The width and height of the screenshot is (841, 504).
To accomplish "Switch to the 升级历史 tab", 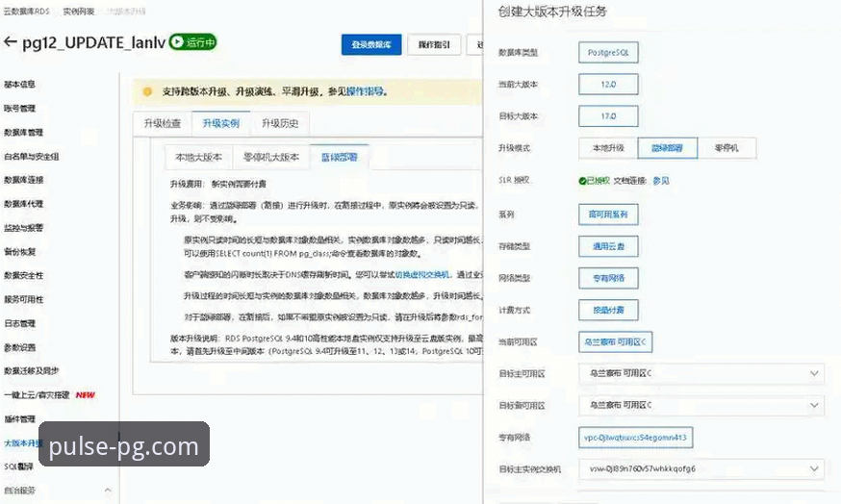I will [x=279, y=124].
